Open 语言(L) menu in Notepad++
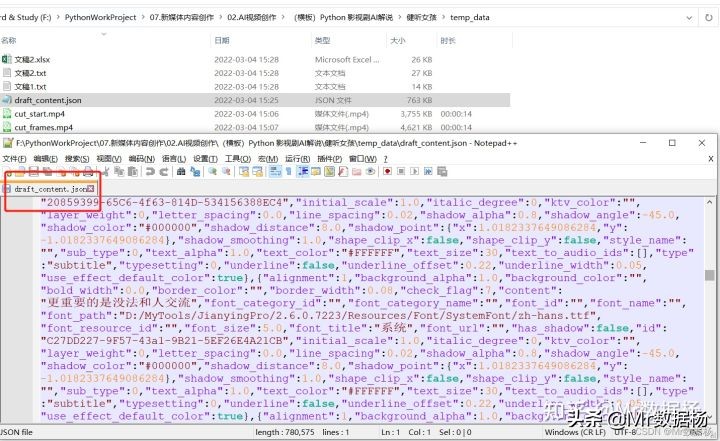Screen dimensions: 720x441 [x=174, y=158]
